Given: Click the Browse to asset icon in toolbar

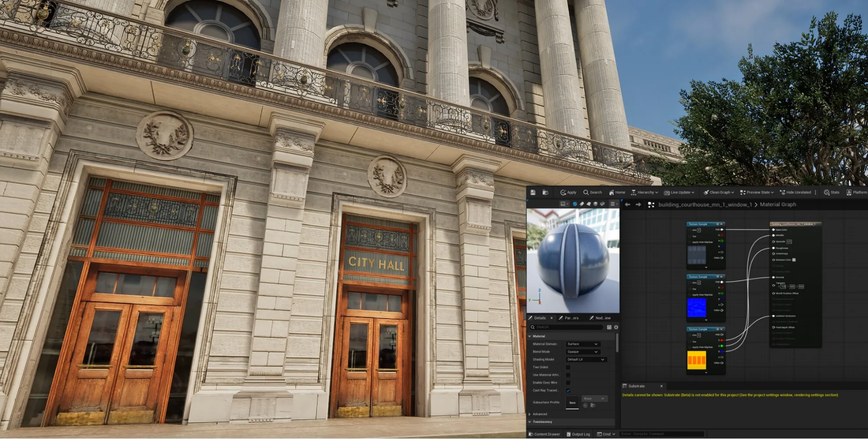Looking at the screenshot, I should pyautogui.click(x=545, y=192).
